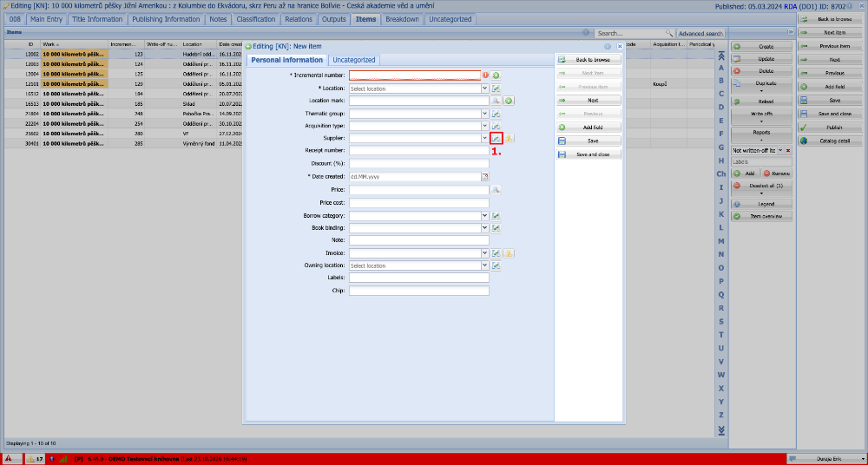Click the Items Search... input box

coord(630,33)
